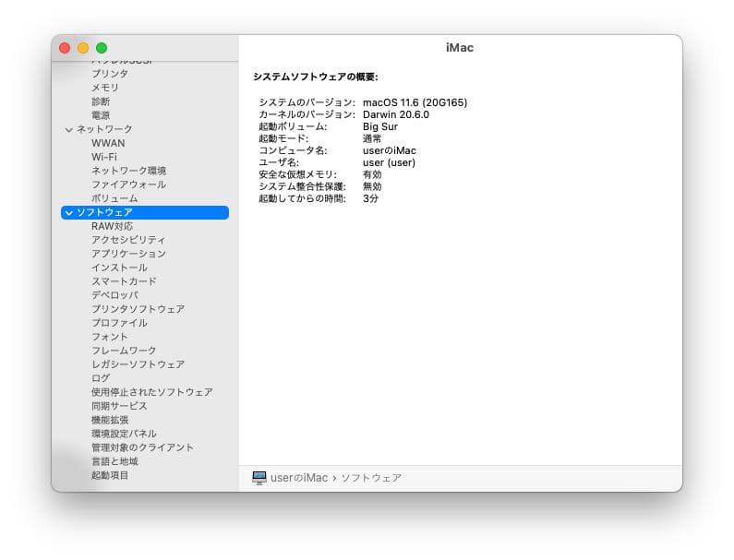This screenshot has width=734, height=560.
Task: Click the 通常 boot mode value
Action: coord(372,138)
